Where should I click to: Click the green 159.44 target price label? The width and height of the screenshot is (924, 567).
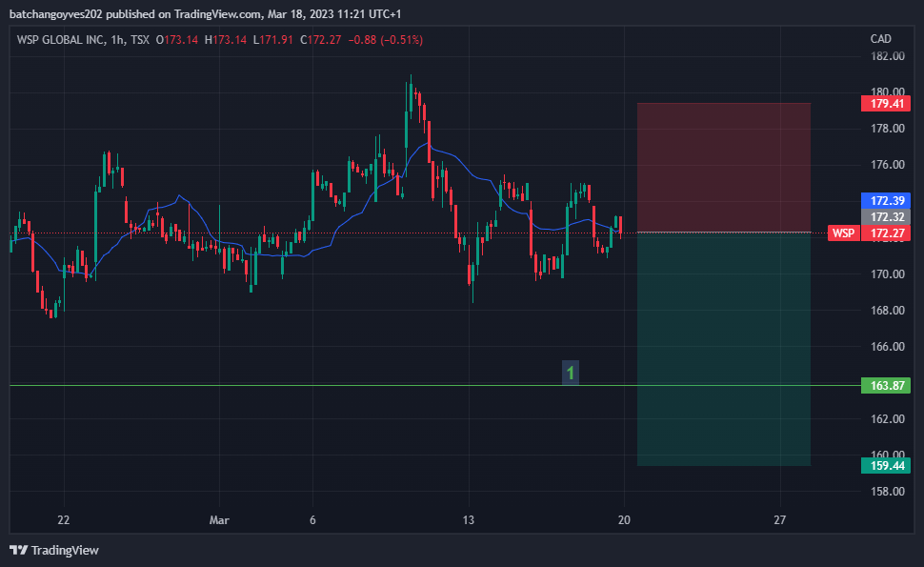886,466
